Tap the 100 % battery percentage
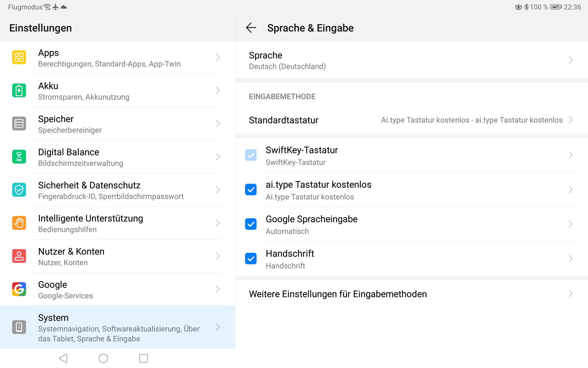Image resolution: width=588 pixels, height=368 pixels. (x=539, y=7)
